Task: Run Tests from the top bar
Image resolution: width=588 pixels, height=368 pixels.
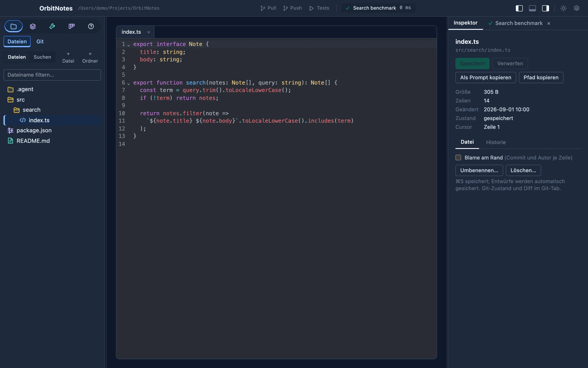Action: [319, 8]
